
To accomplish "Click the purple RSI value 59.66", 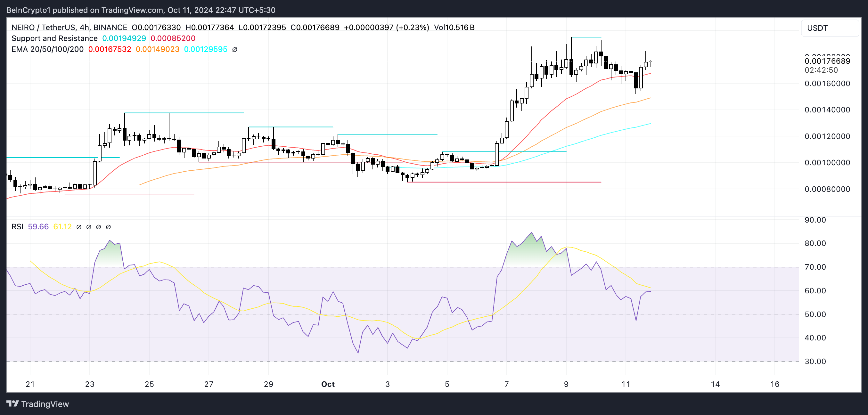I will pos(38,227).
